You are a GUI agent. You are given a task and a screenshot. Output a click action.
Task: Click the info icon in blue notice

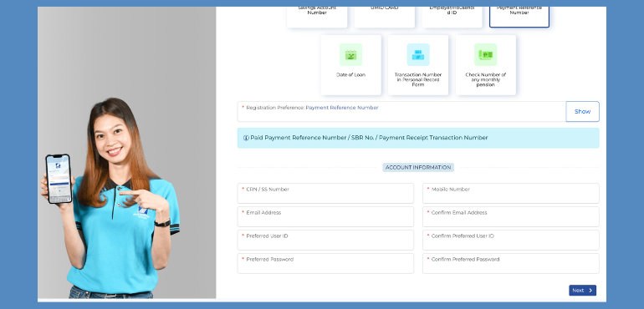coord(246,138)
